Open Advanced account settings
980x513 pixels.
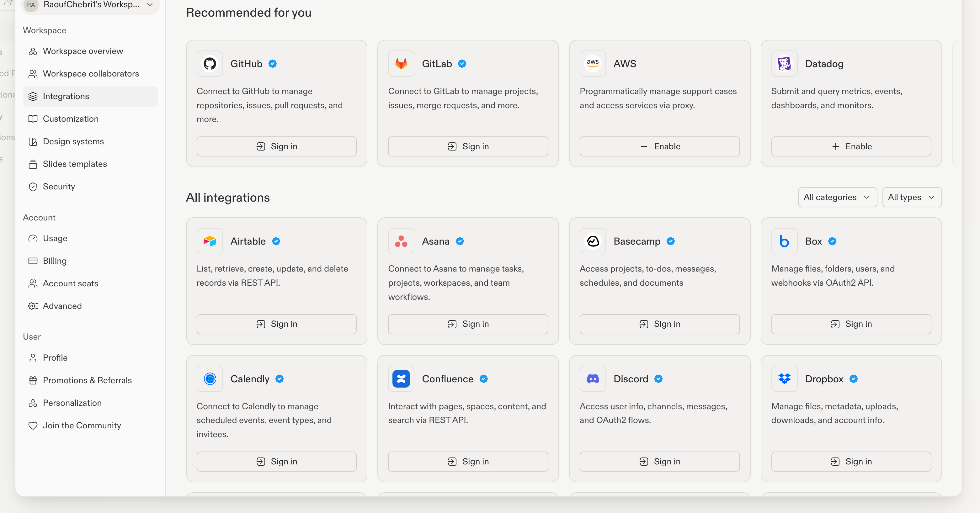pyautogui.click(x=90, y=306)
